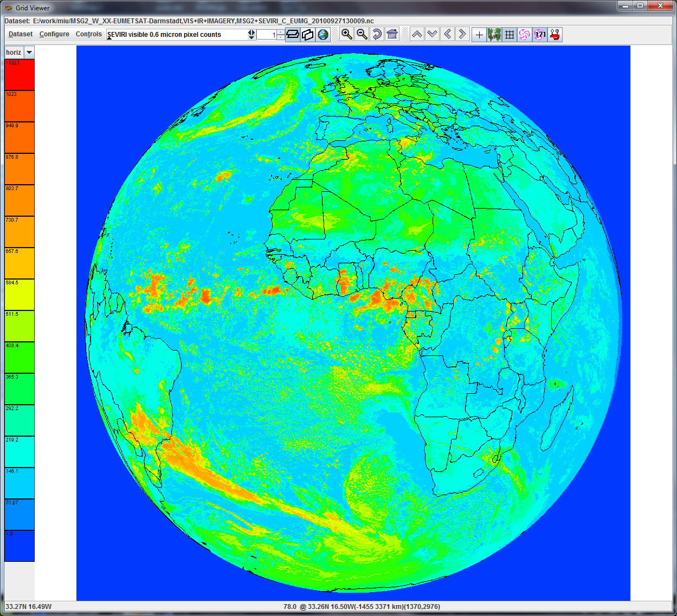Open the SEVIRI visible field selector dropdown
Viewport: 677px width, 616px height.
tap(252, 35)
